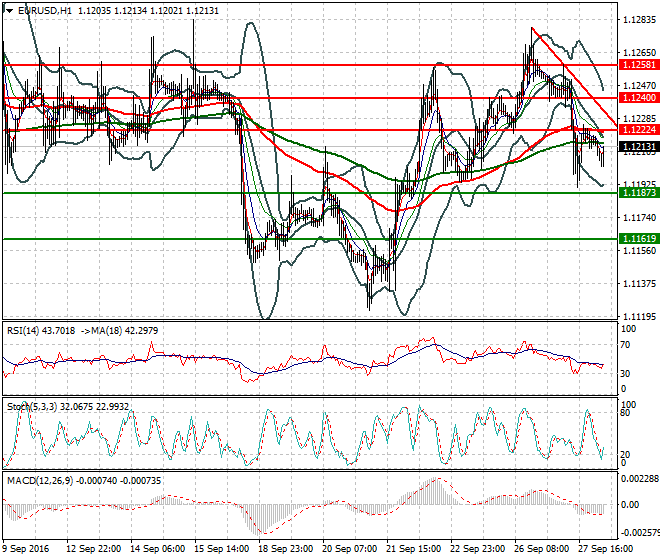Click the ->MA(18) value in RSI panel

(x=102, y=332)
